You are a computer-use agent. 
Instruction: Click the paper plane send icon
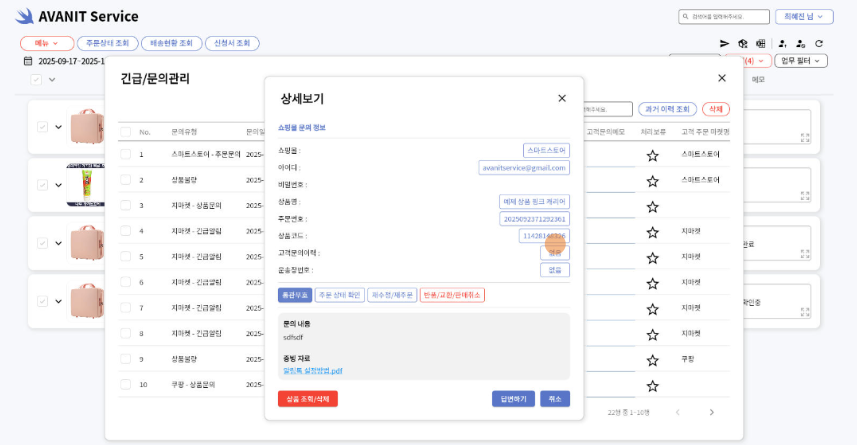(x=725, y=44)
